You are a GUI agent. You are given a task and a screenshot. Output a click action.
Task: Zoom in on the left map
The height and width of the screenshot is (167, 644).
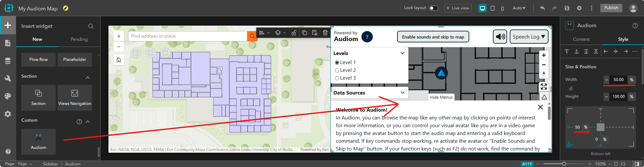click(119, 36)
